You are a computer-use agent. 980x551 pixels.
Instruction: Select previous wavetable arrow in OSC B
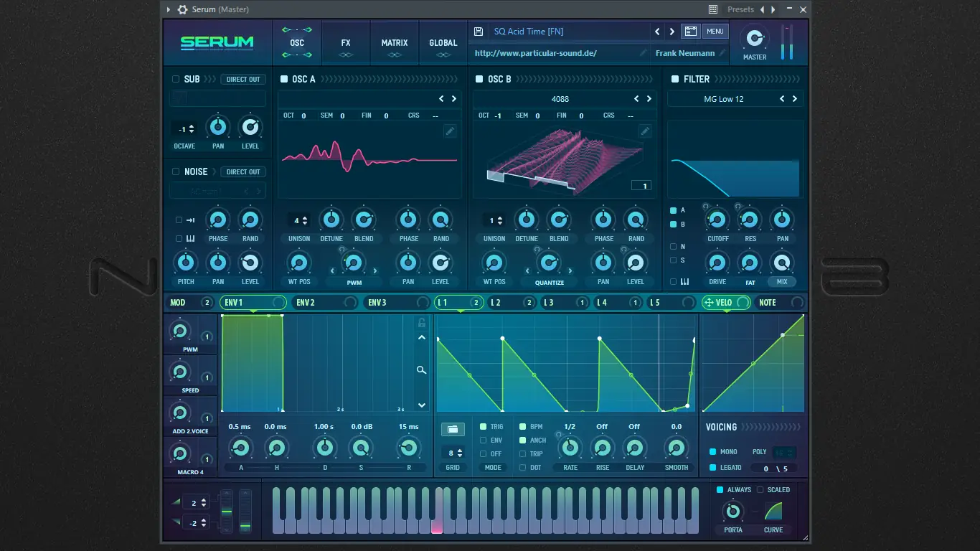(636, 99)
